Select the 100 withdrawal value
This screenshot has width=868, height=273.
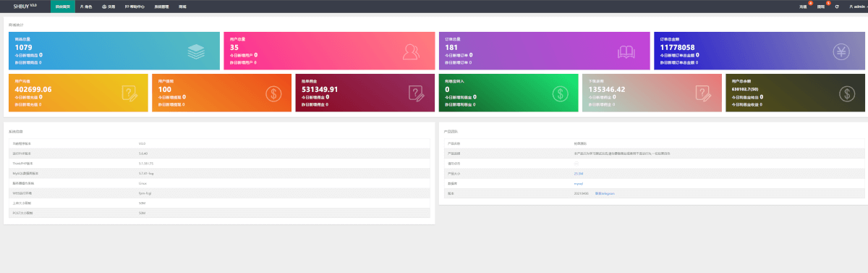[165, 89]
